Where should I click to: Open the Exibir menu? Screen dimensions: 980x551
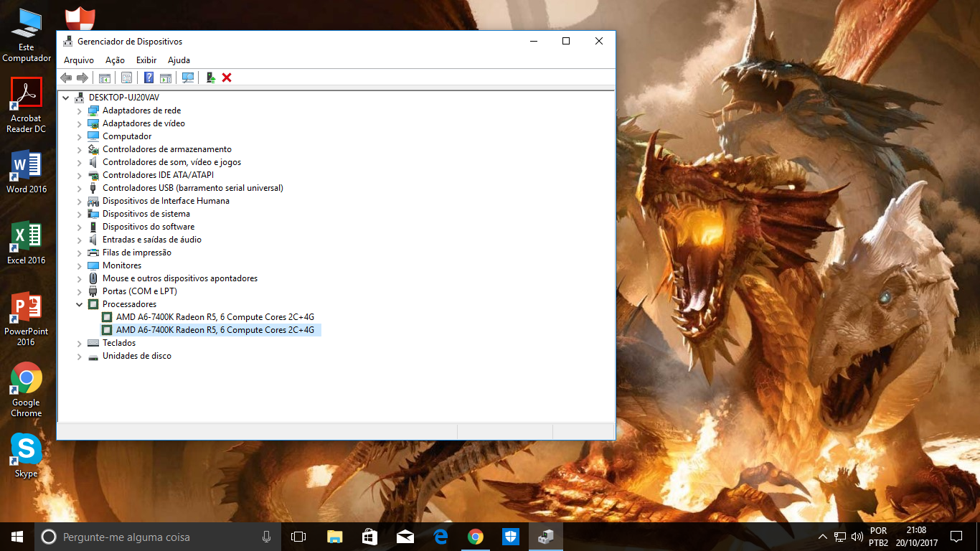pos(146,60)
